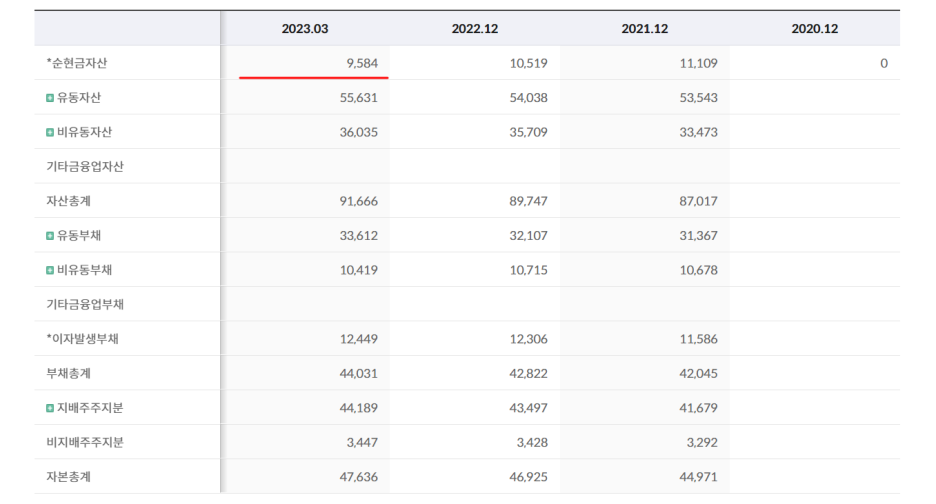Expand the 지배주주지분 row plus icon
Viewport: 936px width, 504px height.
[x=50, y=408]
